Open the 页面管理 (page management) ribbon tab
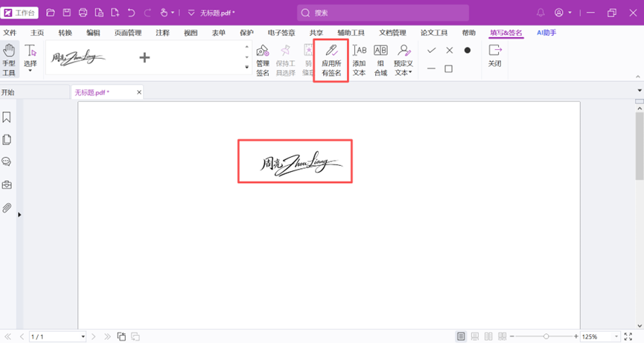Viewport: 644px width, 343px height. tap(128, 33)
